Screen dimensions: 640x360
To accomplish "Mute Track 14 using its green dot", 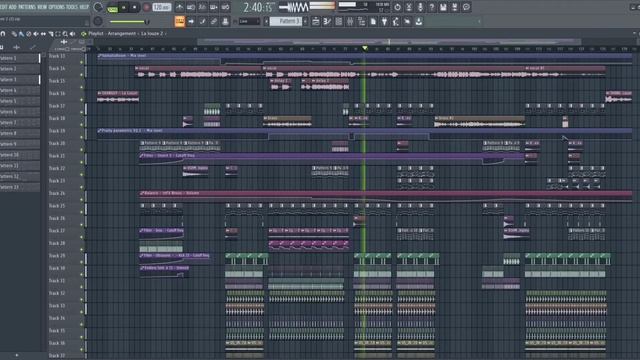I will point(82,75).
